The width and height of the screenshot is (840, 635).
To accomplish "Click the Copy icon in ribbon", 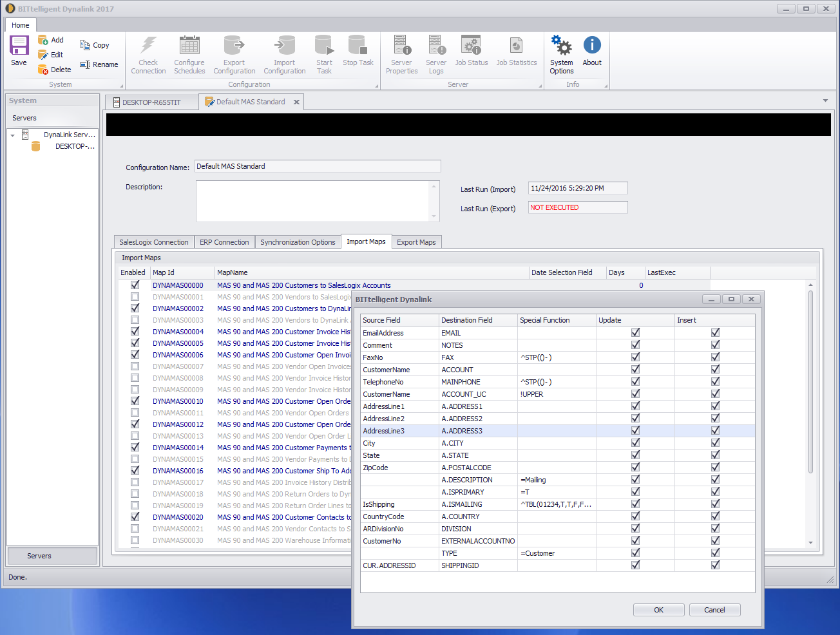I will coord(85,45).
